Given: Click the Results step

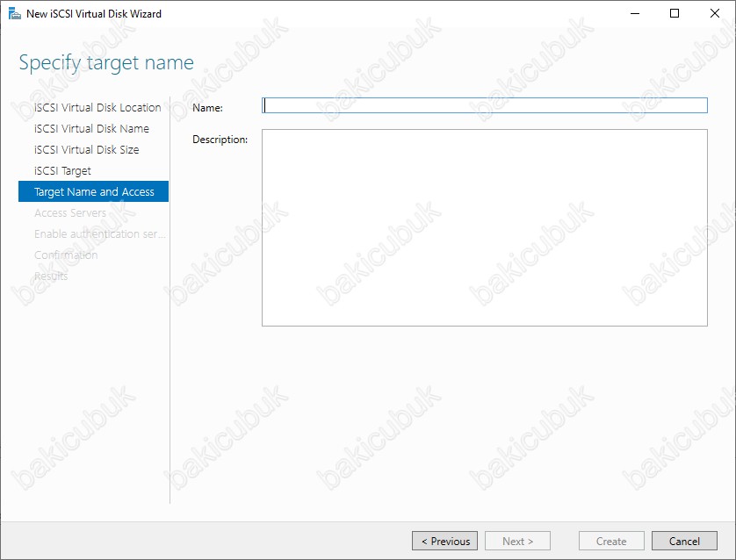Looking at the screenshot, I should [51, 276].
